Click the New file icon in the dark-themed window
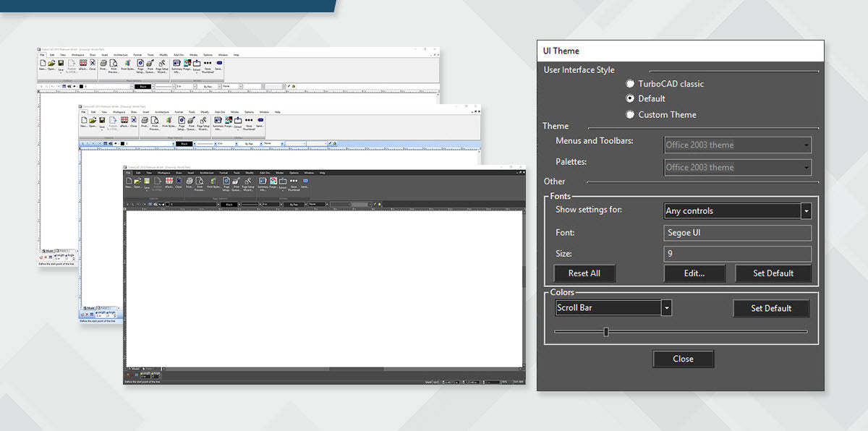Viewport: 868px width, 431px height. click(129, 181)
